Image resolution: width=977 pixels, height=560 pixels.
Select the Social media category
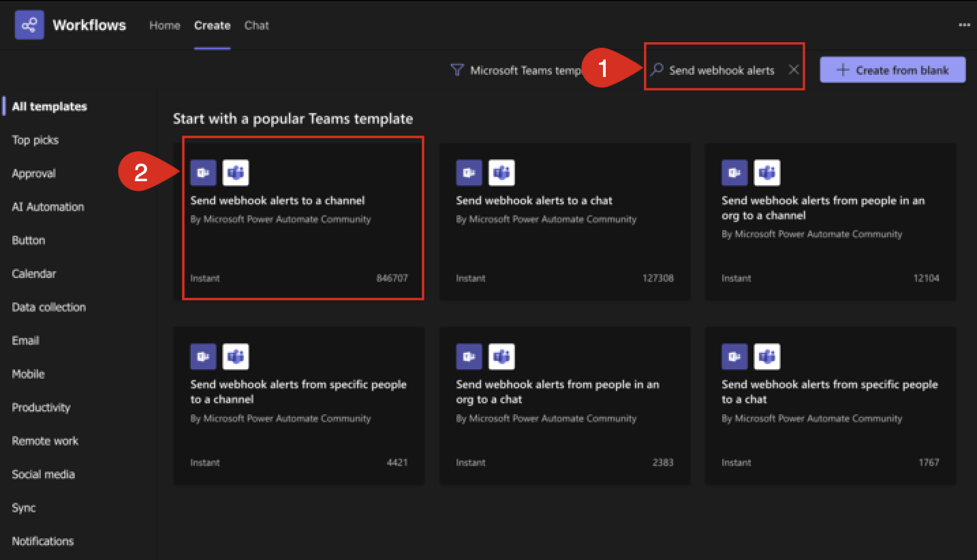(43, 474)
